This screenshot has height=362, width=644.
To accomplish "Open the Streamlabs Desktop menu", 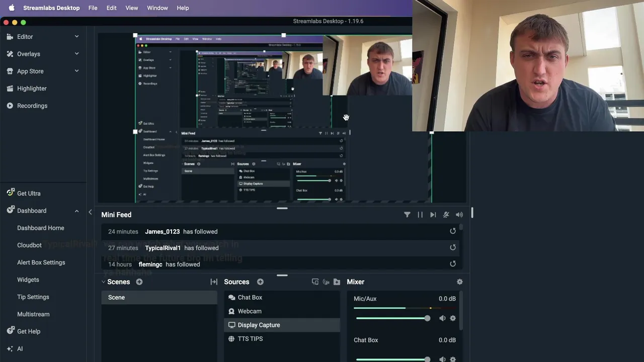I will coord(52,8).
